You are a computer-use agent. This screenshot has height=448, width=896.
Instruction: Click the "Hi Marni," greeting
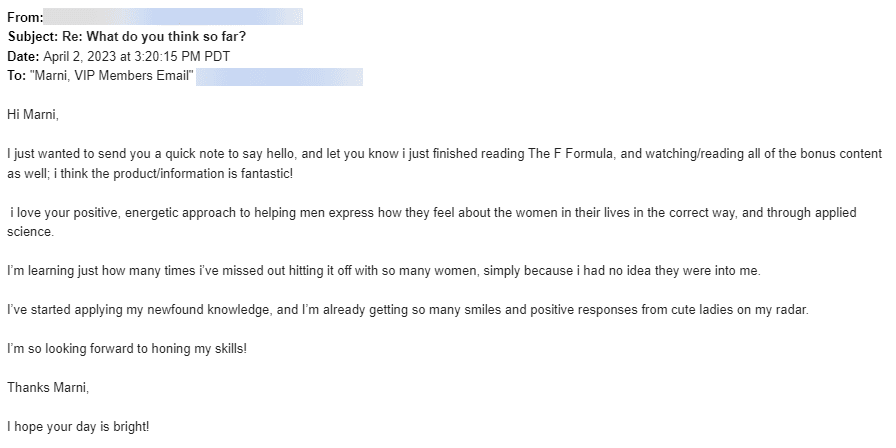click(x=33, y=115)
